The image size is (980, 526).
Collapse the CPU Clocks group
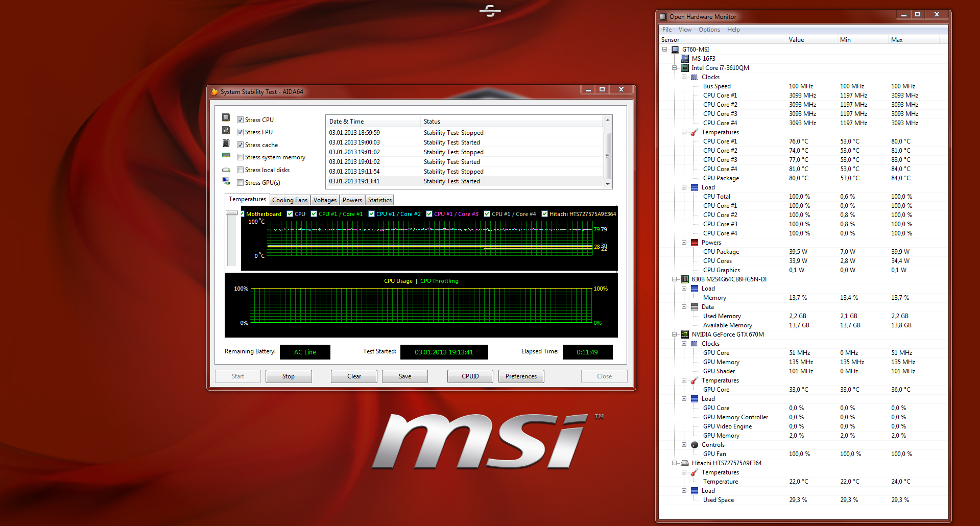(684, 77)
